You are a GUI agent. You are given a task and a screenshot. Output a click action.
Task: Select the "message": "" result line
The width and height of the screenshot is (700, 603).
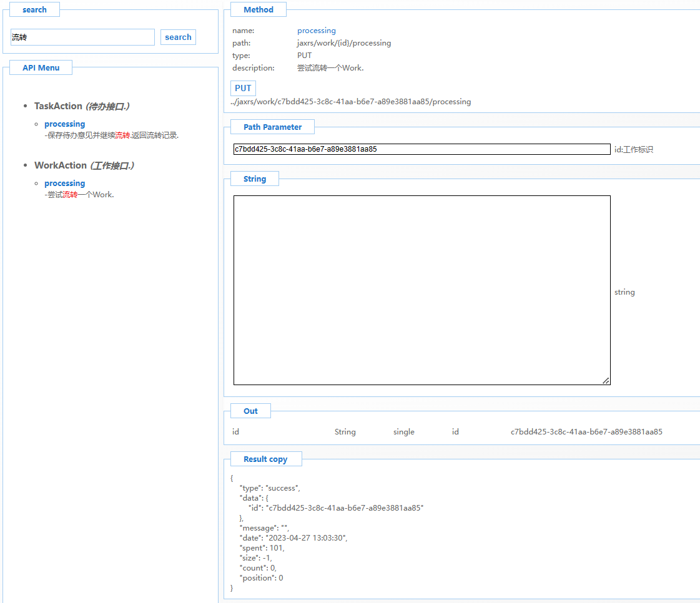pyautogui.click(x=264, y=528)
